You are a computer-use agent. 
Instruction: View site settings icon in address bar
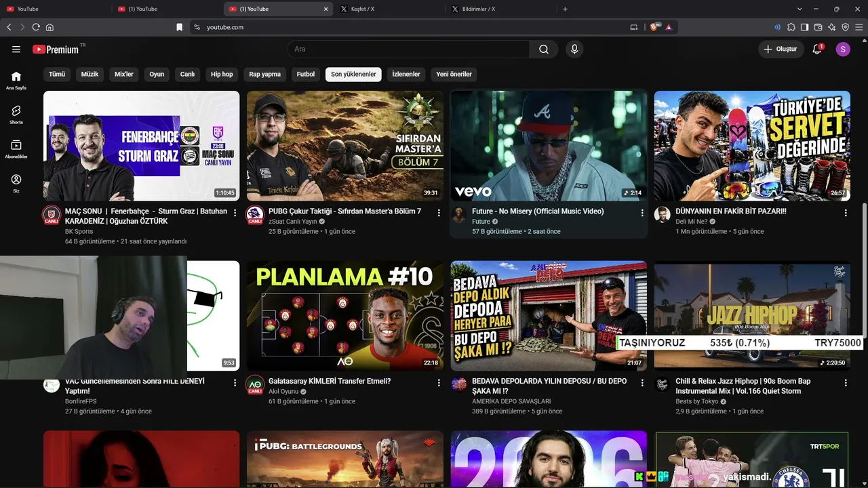click(197, 27)
